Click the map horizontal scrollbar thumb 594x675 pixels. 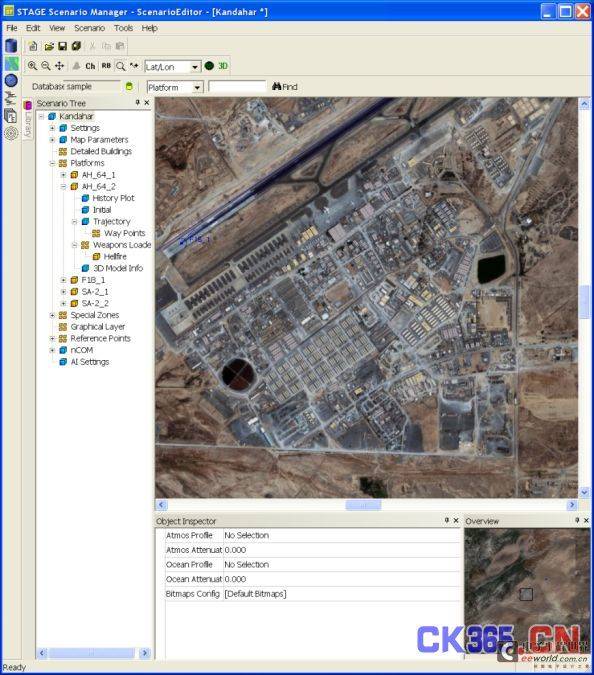(363, 505)
